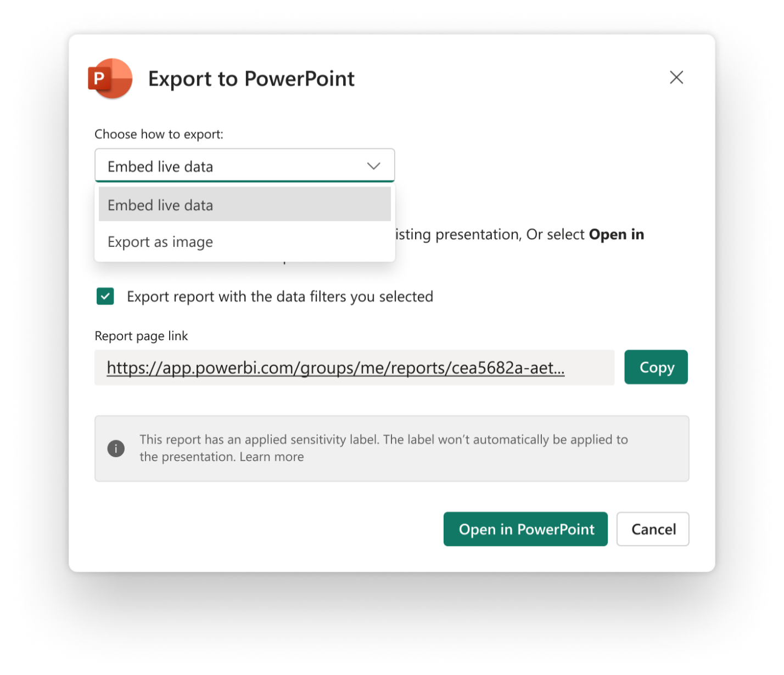Click the 'Embed live data' combo box field
This screenshot has height=675, width=784.
[x=231, y=166]
